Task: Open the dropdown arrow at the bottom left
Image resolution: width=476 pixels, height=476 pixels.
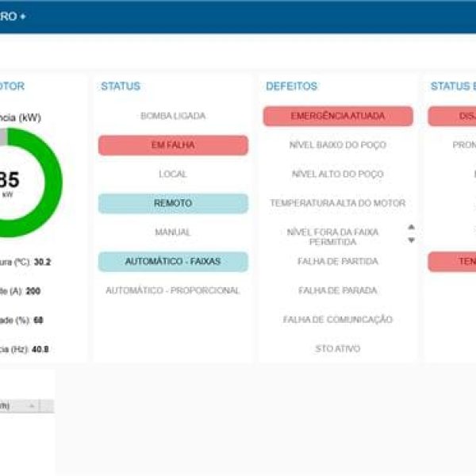Action: coord(32,406)
